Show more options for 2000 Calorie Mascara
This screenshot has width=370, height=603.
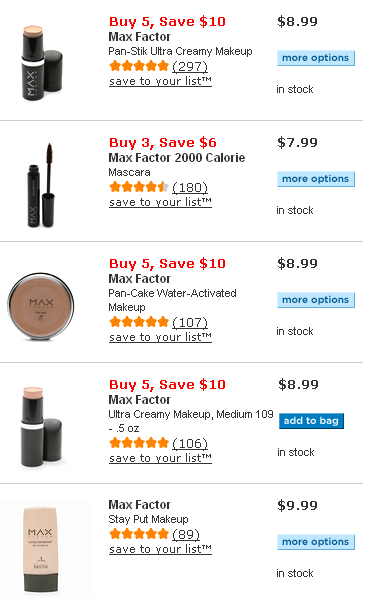[316, 179]
